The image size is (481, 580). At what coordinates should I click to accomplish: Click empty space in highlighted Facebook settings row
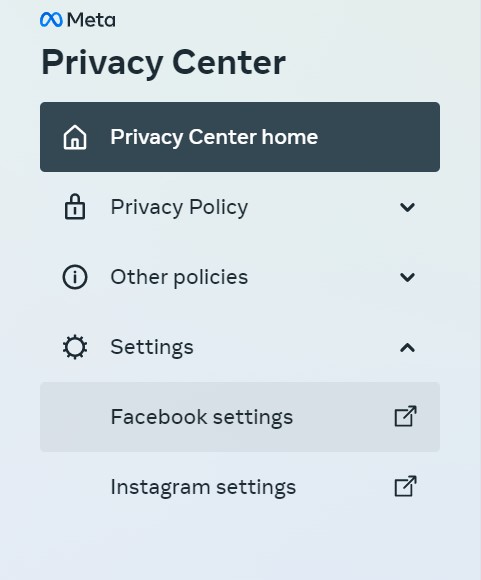(x=342, y=417)
